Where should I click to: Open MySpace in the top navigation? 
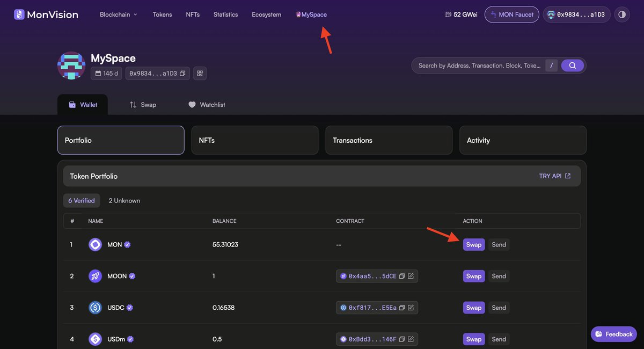(x=311, y=14)
